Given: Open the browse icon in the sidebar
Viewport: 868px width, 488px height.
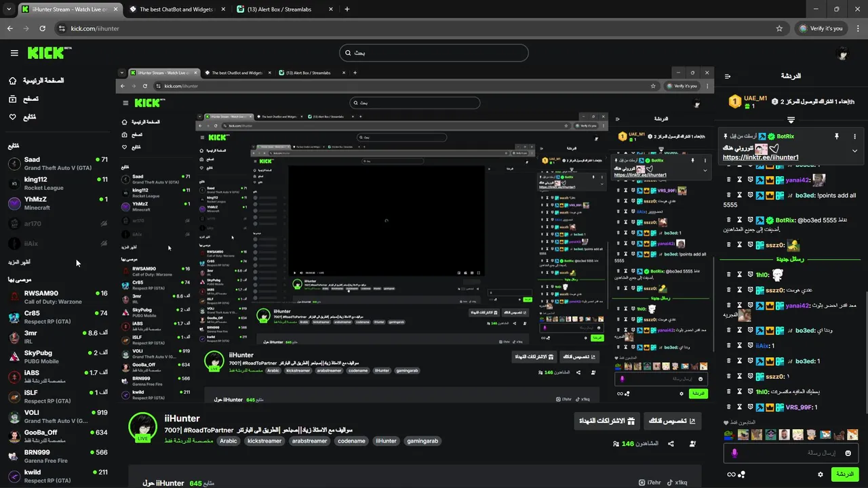Looking at the screenshot, I should [x=13, y=99].
